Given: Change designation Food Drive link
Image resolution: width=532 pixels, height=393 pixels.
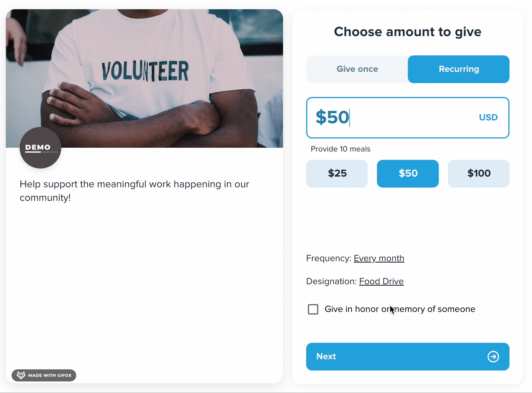Looking at the screenshot, I should coord(381,281).
